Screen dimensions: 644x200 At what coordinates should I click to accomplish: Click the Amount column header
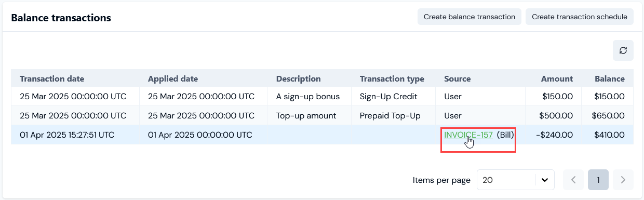coord(557,79)
